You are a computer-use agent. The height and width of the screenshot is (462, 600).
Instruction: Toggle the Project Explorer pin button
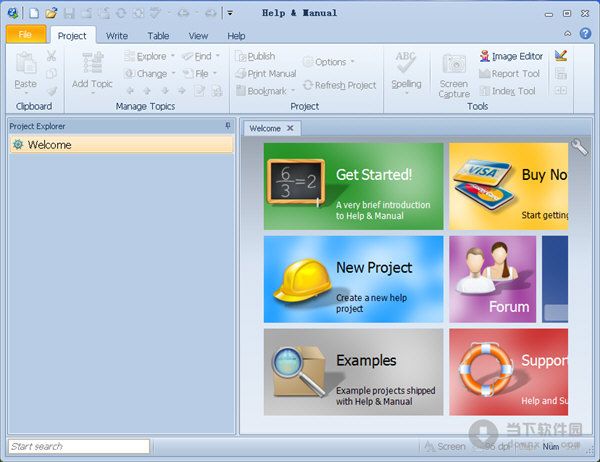coord(227,126)
